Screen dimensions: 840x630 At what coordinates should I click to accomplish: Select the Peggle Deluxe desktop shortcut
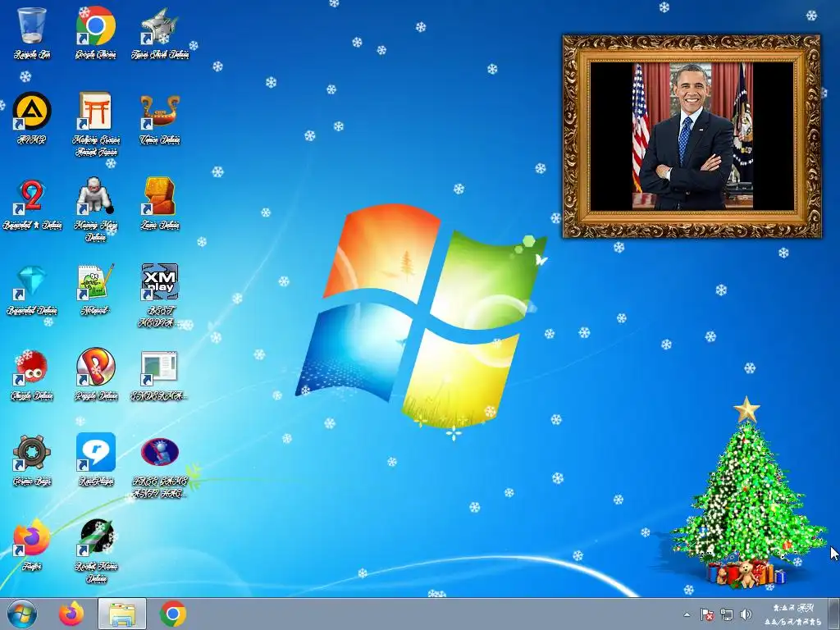point(96,375)
